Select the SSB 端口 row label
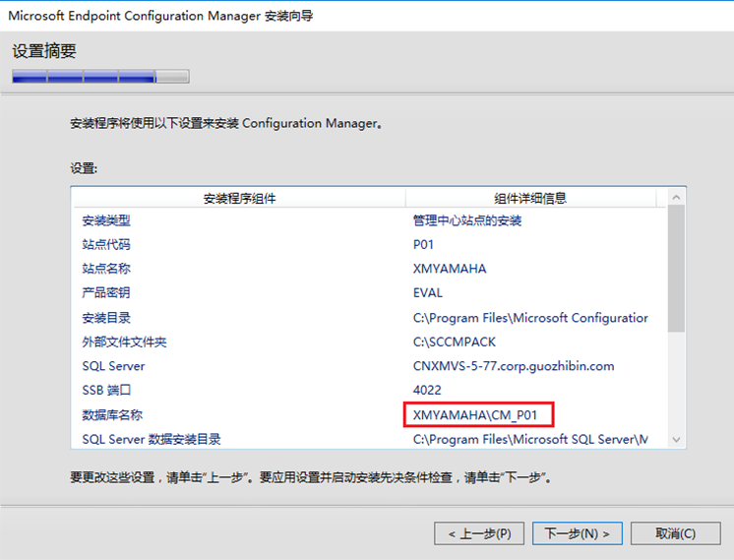Screen dimensions: 734x560 pyautogui.click(x=106, y=390)
